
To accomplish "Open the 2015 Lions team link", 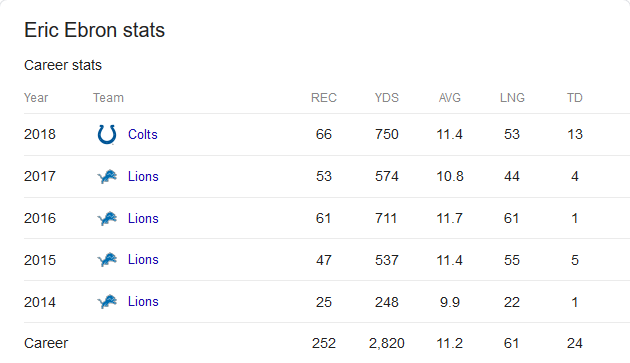I will (143, 260).
